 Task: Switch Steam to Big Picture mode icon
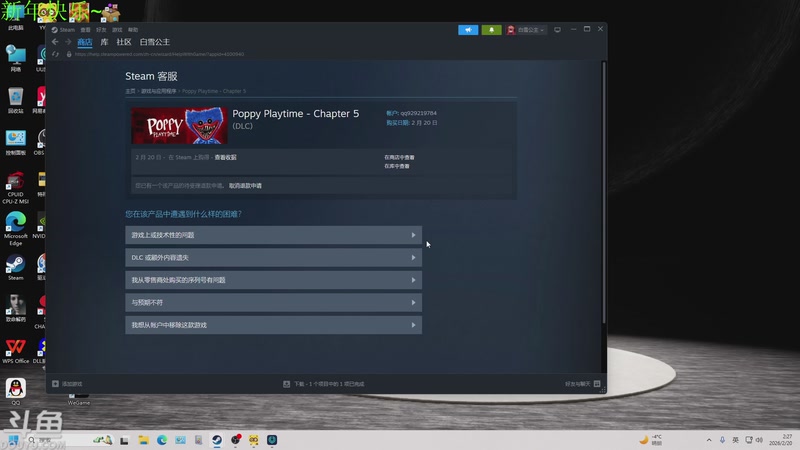(x=557, y=30)
